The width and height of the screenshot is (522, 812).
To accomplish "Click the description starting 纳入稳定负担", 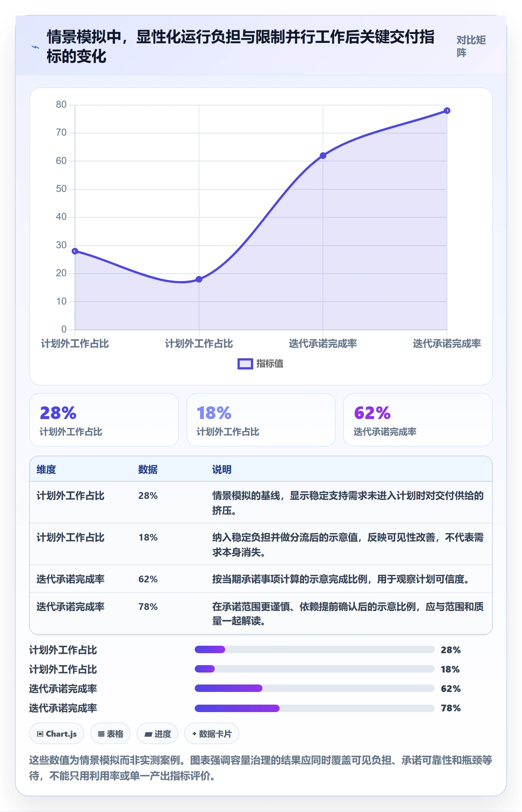I will 348,545.
